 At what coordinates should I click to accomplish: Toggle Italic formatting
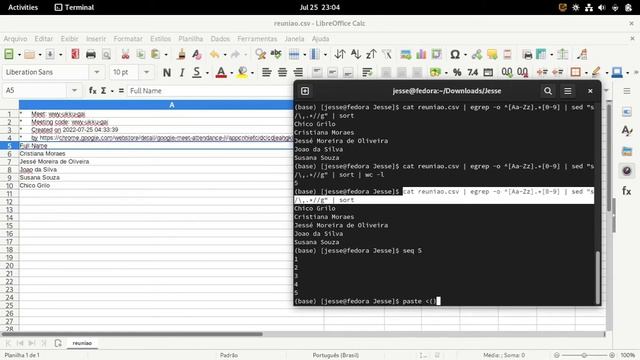(182, 72)
